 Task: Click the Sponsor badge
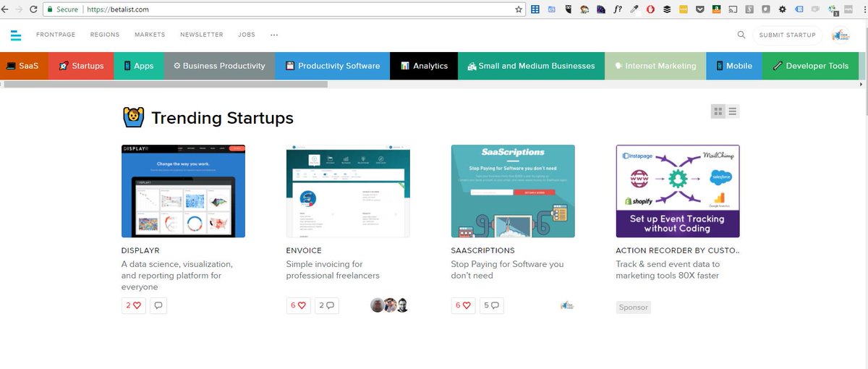click(634, 307)
